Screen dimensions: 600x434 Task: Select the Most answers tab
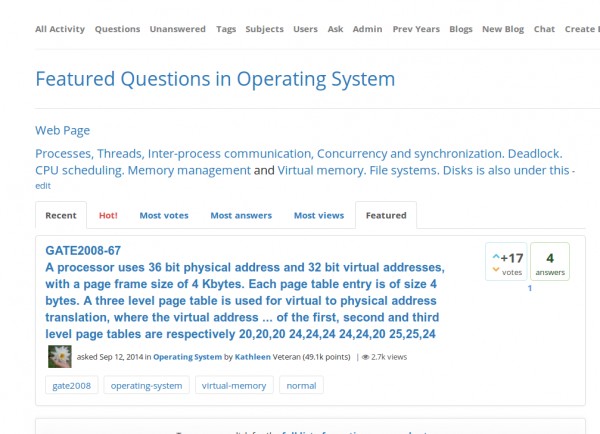(241, 215)
